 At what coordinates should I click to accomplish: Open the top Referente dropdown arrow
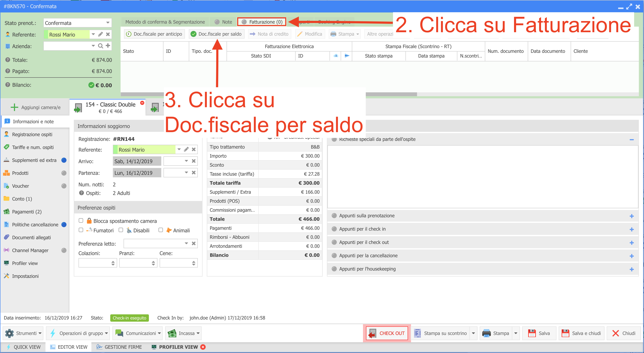click(x=93, y=34)
